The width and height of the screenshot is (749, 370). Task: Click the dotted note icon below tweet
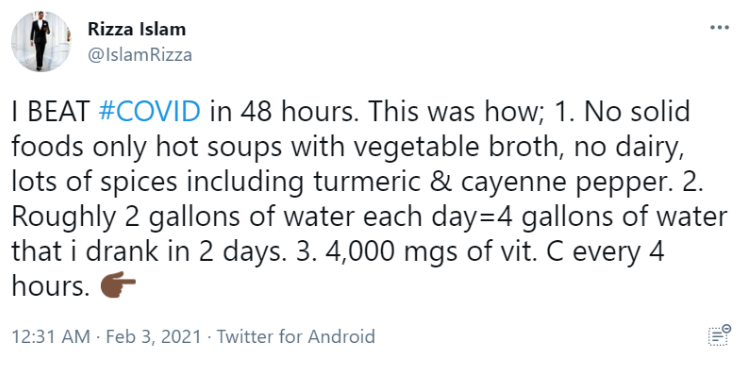719,335
